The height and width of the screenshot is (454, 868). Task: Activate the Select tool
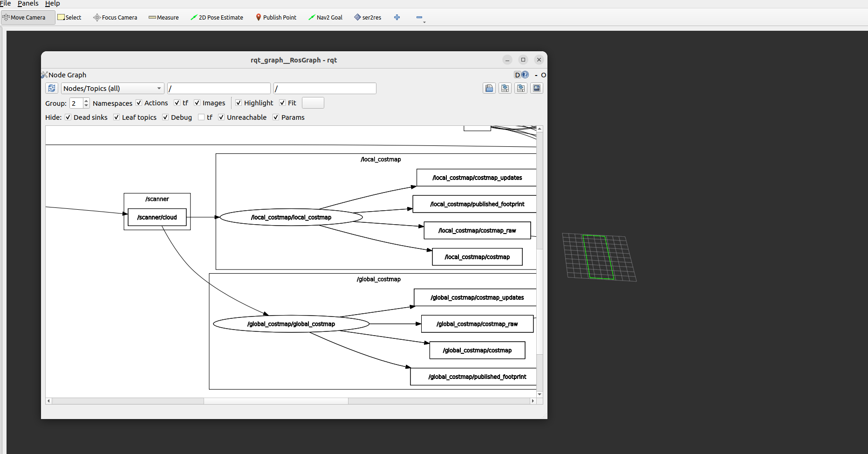pos(69,17)
